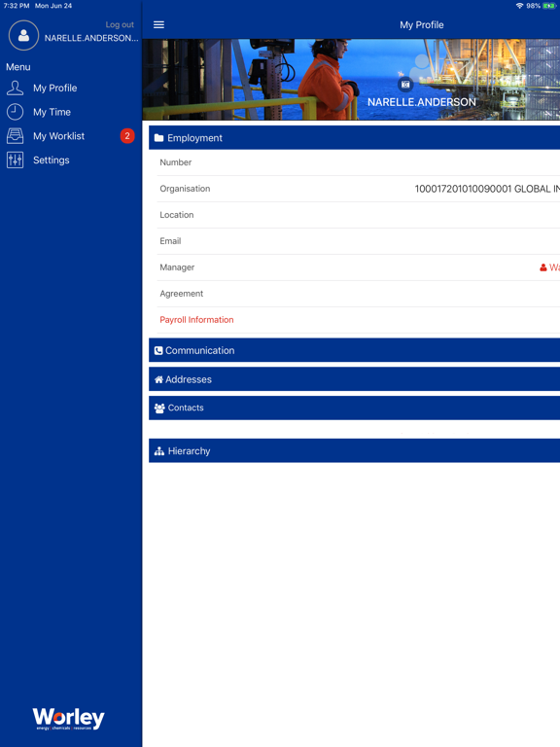
Task: Tap the NARELLE.ANDERSON name on banner
Action: [x=421, y=102]
